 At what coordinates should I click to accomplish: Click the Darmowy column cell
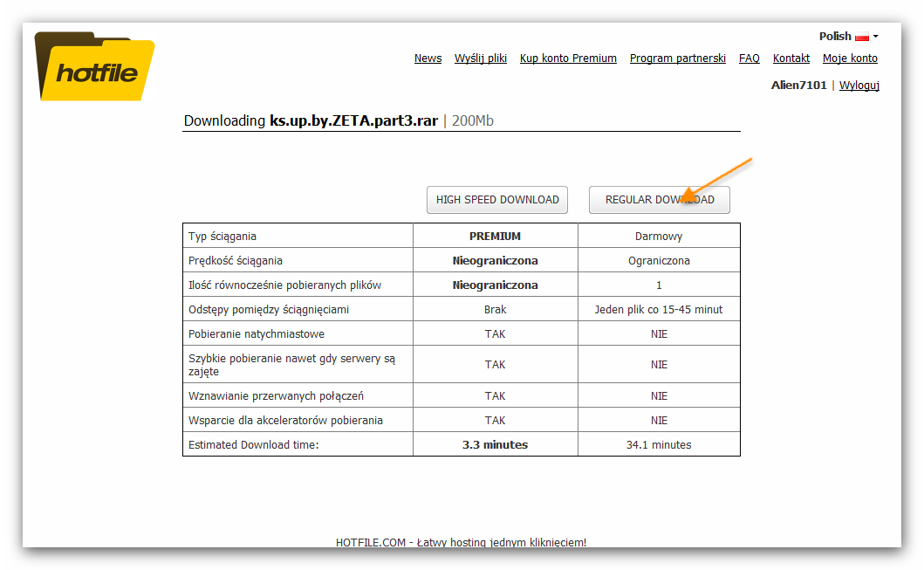(659, 237)
